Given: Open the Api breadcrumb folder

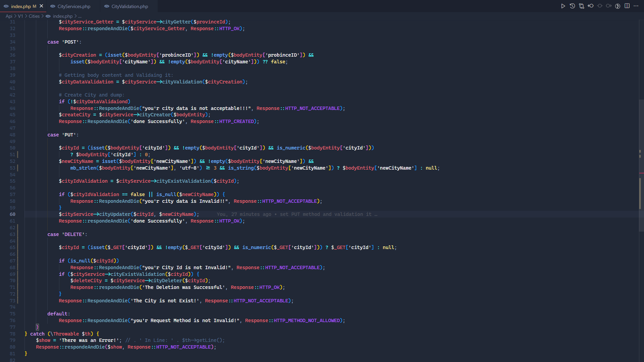Looking at the screenshot, I should pyautogui.click(x=9, y=16).
